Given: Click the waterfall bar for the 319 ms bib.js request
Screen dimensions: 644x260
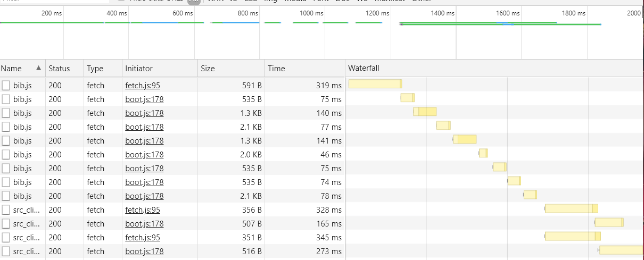Looking at the screenshot, I should click(x=375, y=83).
